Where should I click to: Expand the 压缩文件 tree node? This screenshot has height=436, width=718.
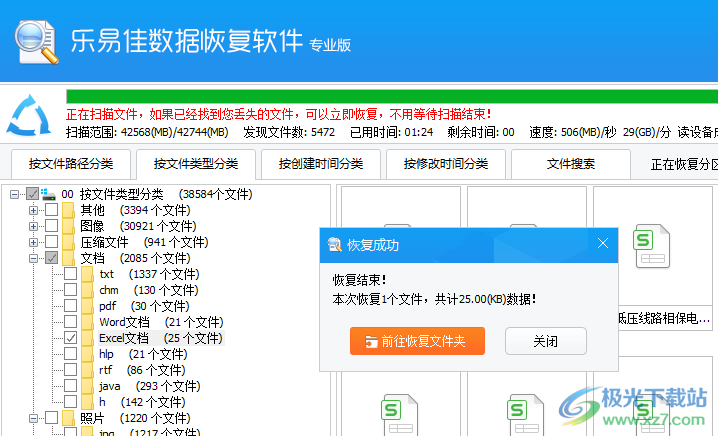[33, 243]
